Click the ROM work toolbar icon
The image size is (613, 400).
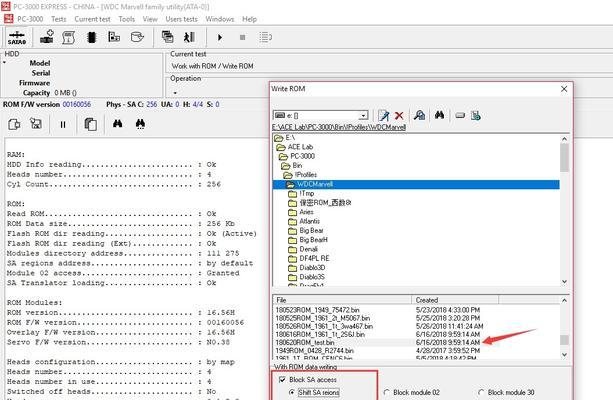pyautogui.click(x=114, y=37)
